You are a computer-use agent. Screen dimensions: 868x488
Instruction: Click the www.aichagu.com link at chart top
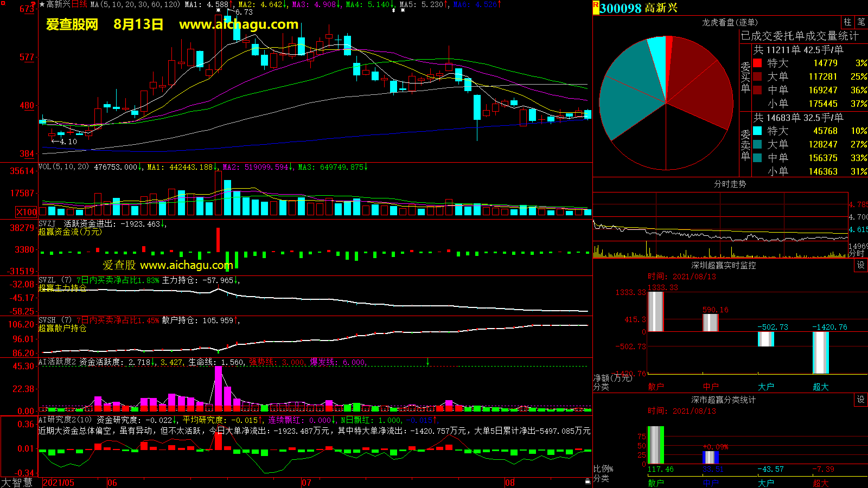point(238,24)
